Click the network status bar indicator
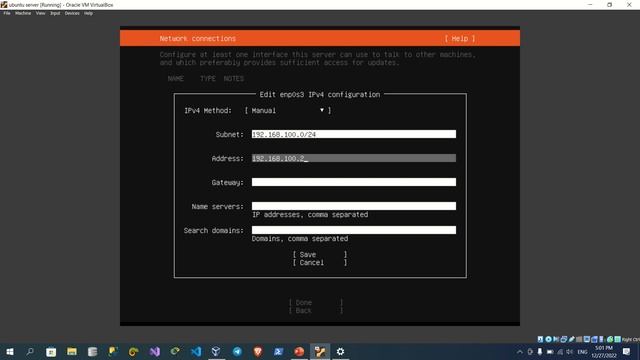 click(563, 339)
